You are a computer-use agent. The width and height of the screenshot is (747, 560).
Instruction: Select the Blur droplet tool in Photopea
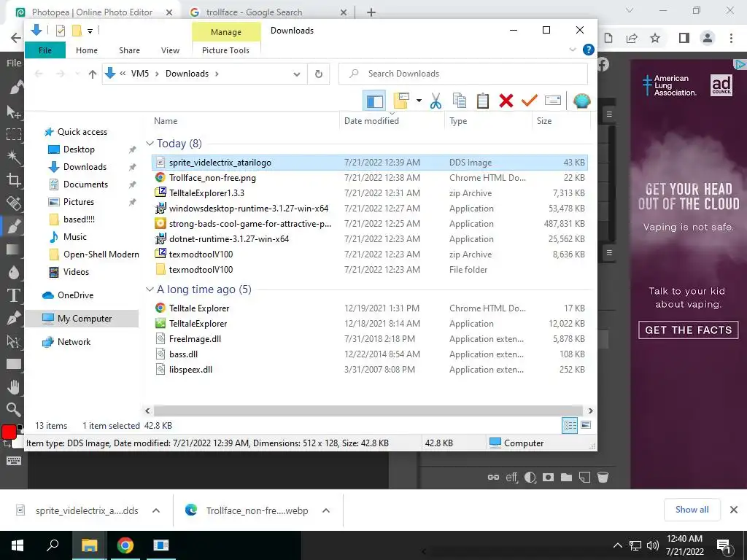coord(14,273)
